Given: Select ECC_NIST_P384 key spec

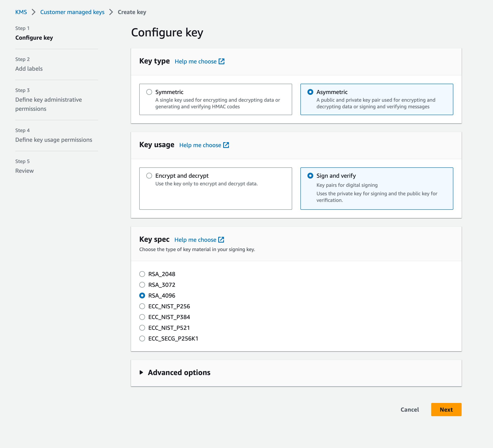Looking at the screenshot, I should (x=142, y=317).
